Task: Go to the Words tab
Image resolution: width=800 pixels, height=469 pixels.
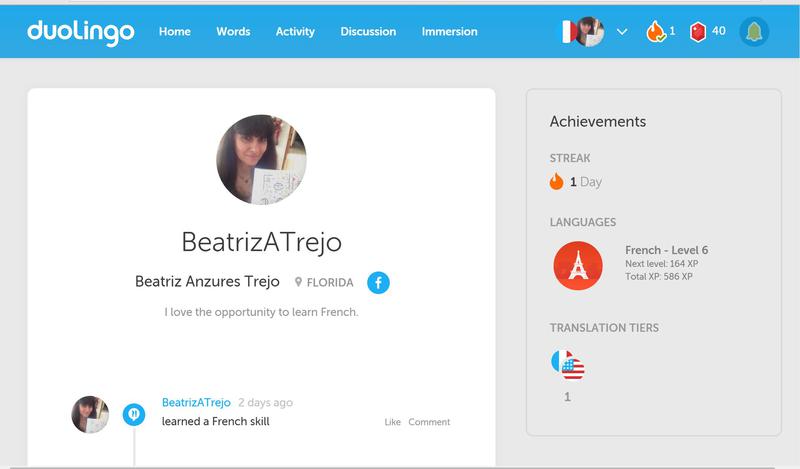Action: tap(233, 32)
